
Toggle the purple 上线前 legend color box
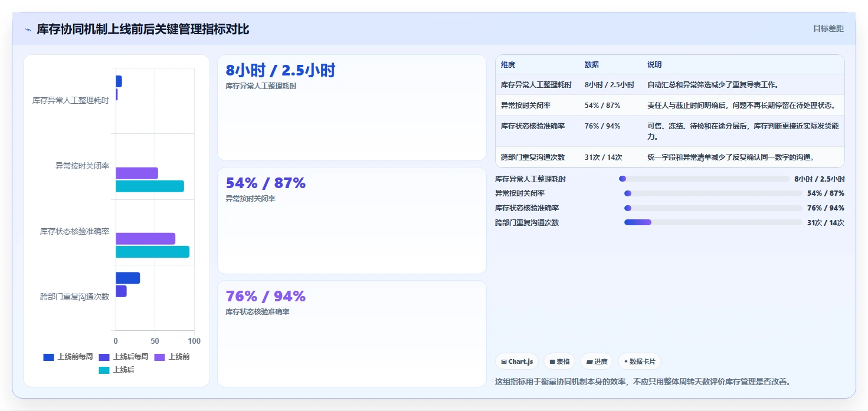coord(159,357)
